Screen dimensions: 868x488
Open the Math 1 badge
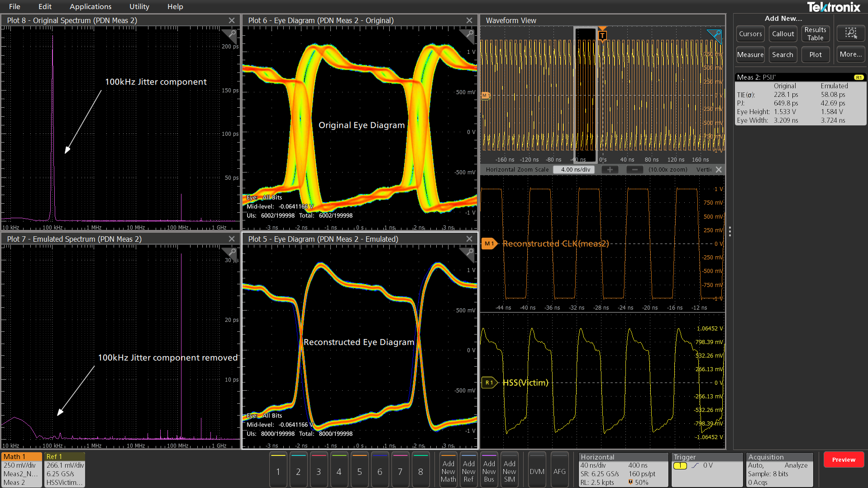(21, 469)
